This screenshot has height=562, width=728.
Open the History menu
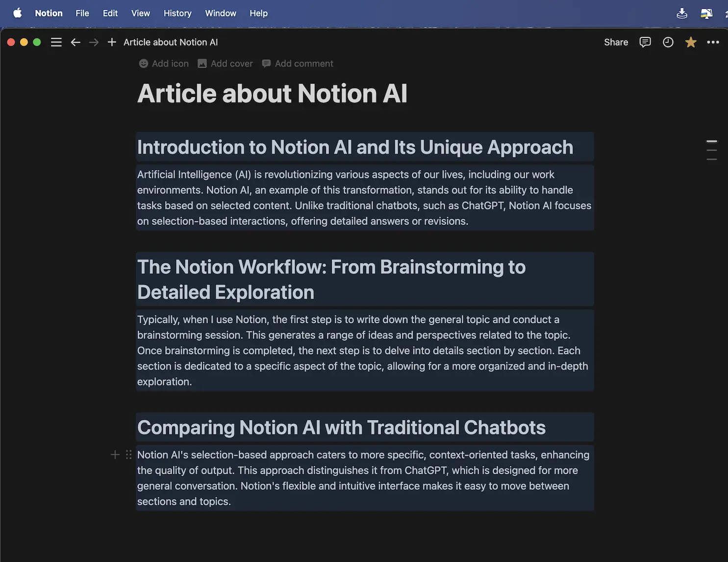[177, 13]
